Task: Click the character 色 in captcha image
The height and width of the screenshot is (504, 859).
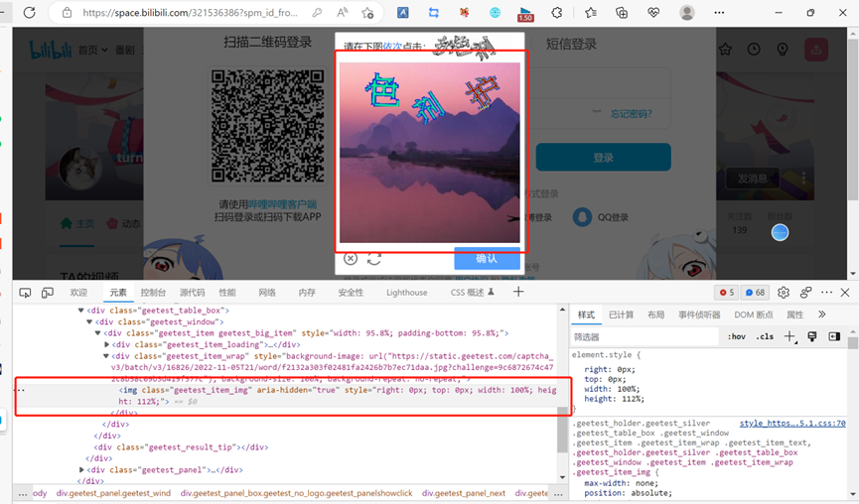Action: (x=382, y=89)
